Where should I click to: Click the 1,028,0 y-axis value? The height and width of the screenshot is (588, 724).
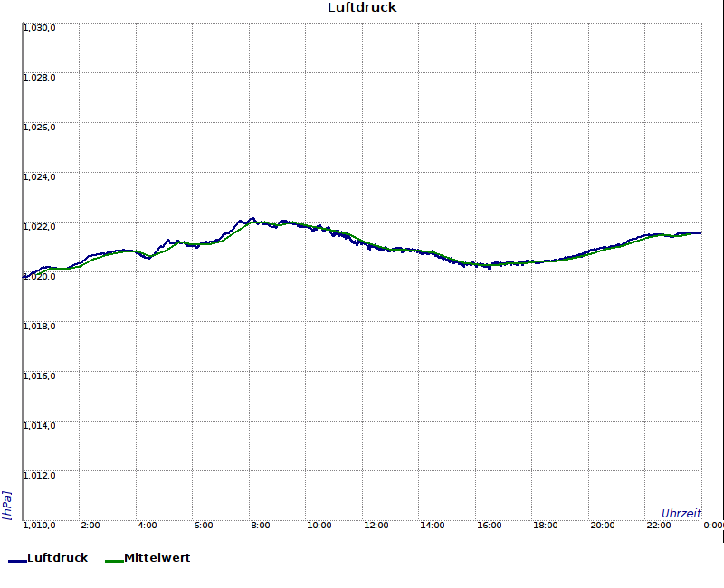[x=39, y=78]
